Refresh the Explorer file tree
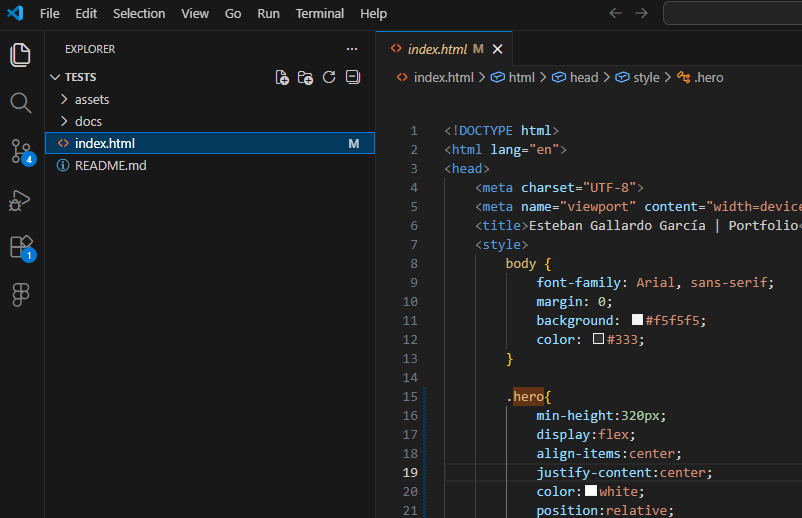The width and height of the screenshot is (802, 518). point(328,77)
